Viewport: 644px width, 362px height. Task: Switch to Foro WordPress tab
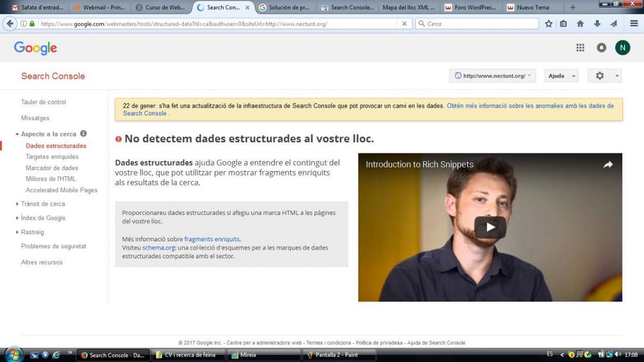point(471,8)
